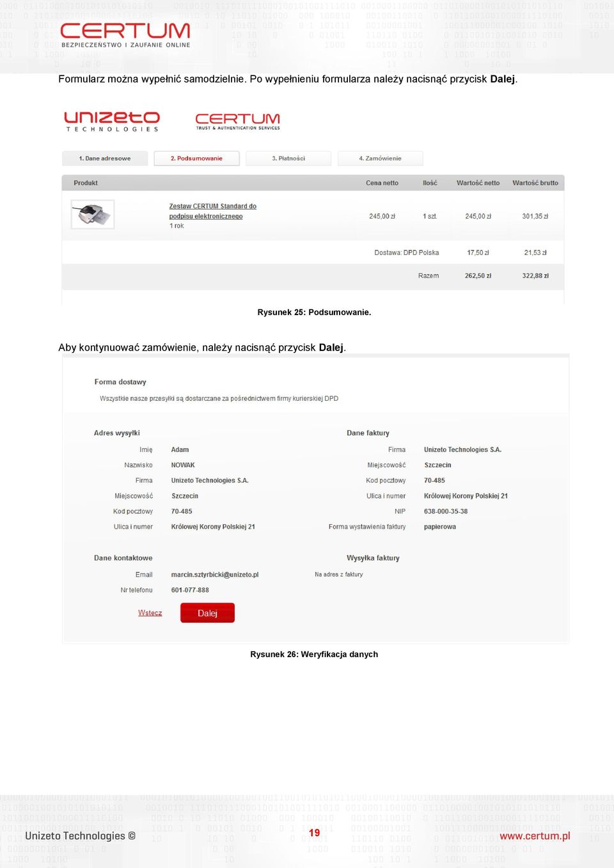Select the first name value Adam
614x868 pixels.
pos(180,450)
